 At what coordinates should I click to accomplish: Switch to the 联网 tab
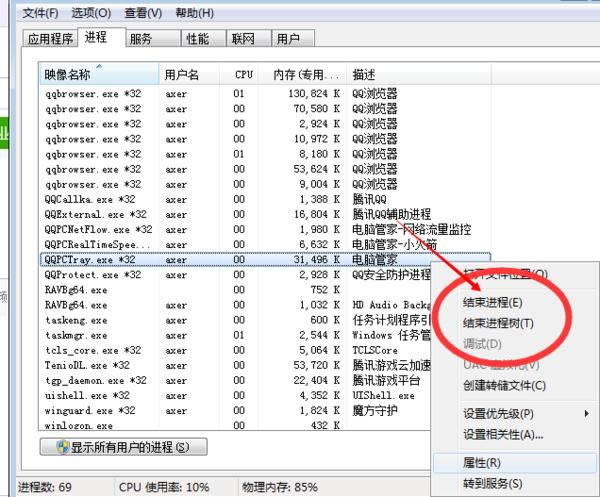[243, 39]
